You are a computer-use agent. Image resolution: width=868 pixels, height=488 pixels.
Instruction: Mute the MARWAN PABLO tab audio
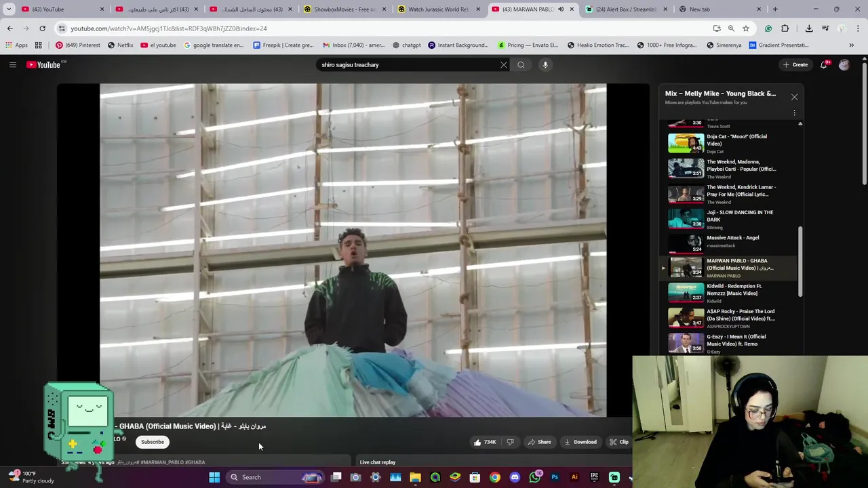pos(561,9)
